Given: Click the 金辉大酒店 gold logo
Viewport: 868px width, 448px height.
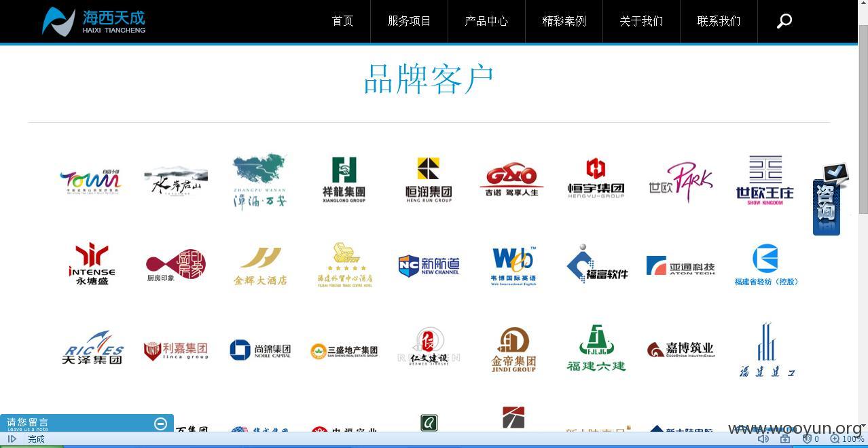Looking at the screenshot, I should point(260,266).
